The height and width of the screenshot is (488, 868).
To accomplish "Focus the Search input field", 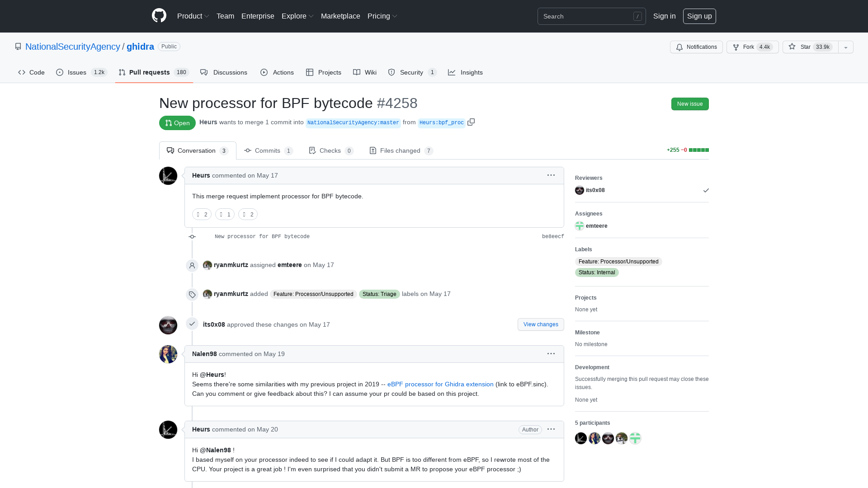I will click(591, 16).
